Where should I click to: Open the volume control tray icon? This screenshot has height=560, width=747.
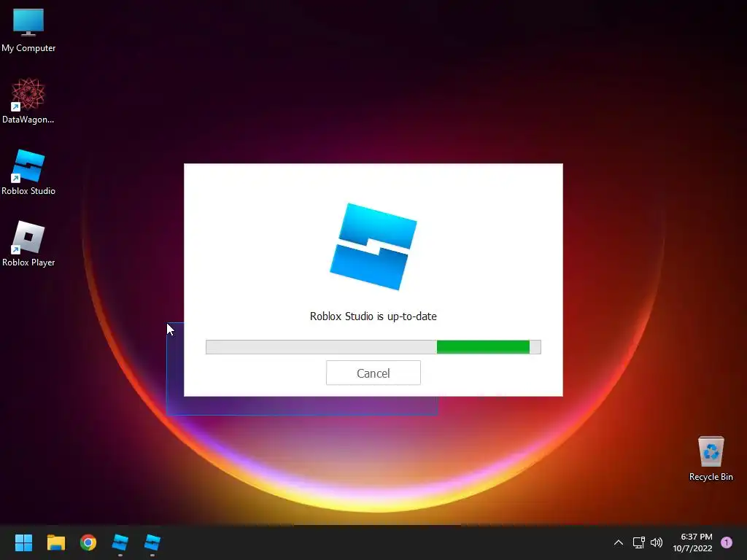click(657, 542)
